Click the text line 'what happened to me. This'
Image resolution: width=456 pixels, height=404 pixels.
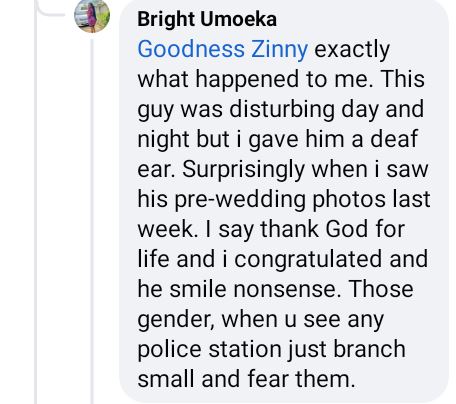pos(281,79)
